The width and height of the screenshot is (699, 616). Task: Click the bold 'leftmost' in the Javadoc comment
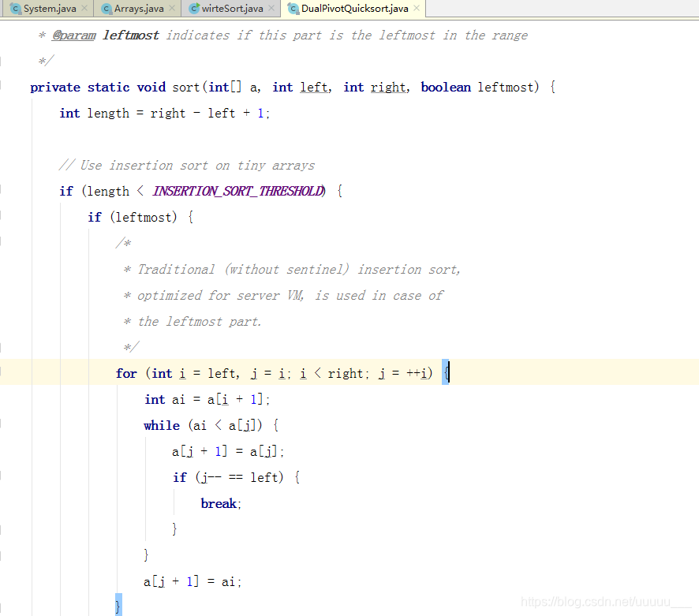coord(131,35)
